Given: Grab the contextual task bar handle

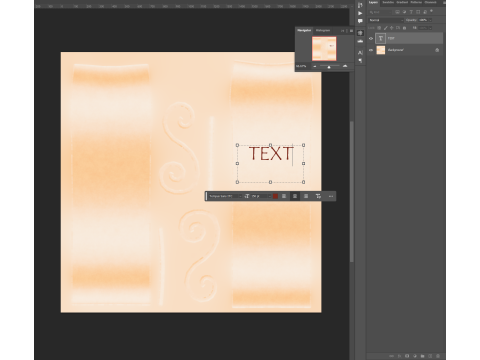Looking at the screenshot, I should coord(206,196).
